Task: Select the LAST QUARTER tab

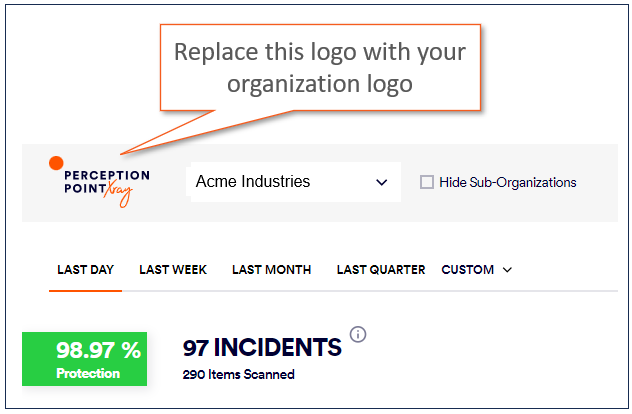Action: (x=381, y=269)
